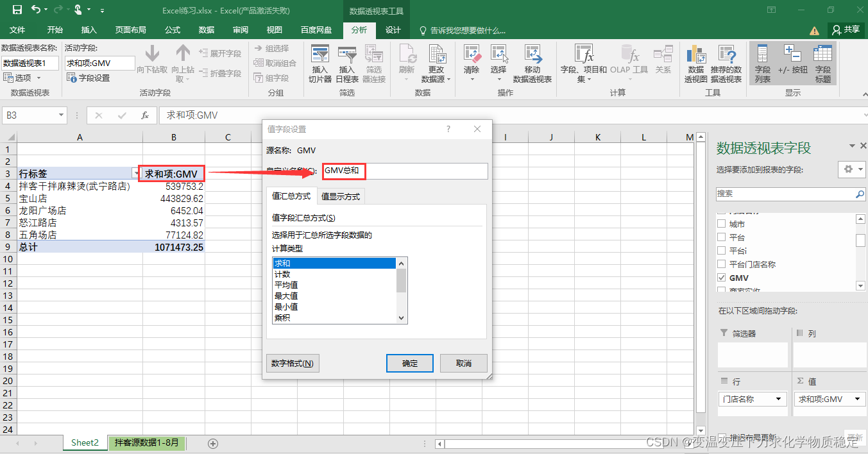Click the PivotTable name input field
The image size is (868, 454).
coord(30,63)
